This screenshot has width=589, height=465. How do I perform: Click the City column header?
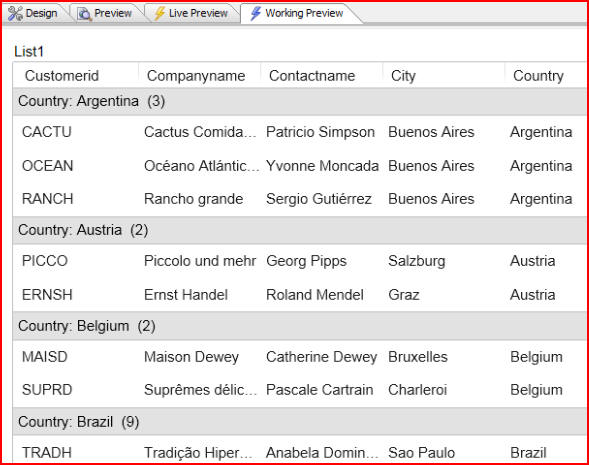pyautogui.click(x=444, y=75)
